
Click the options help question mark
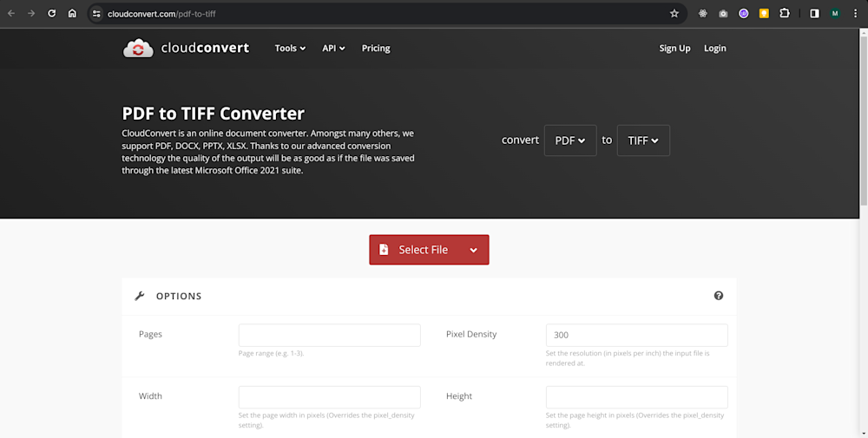(x=719, y=296)
